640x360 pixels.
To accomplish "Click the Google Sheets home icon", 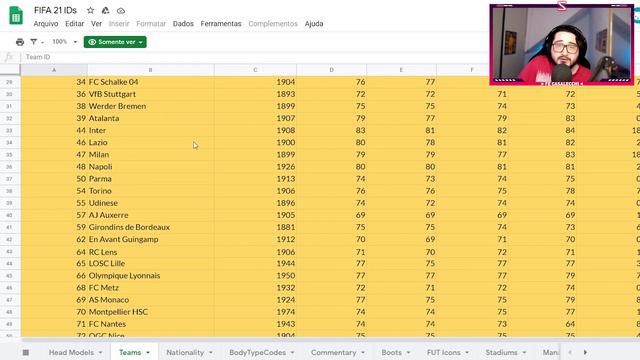I will tap(16, 16).
